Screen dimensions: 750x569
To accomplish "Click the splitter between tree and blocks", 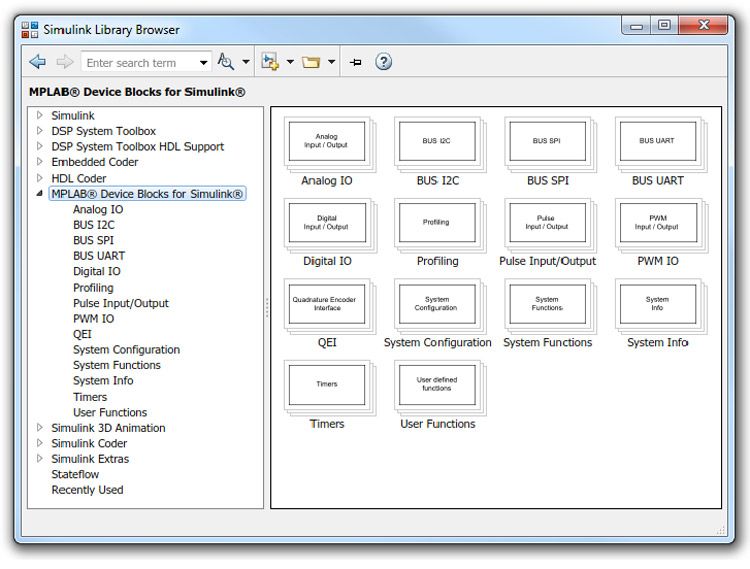I will pyautogui.click(x=266, y=308).
